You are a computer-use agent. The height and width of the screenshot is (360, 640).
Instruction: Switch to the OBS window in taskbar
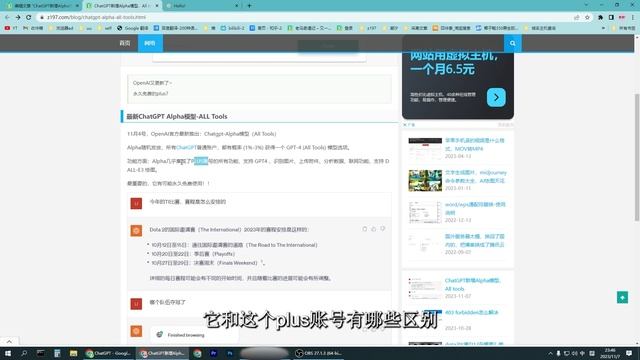[319, 353]
